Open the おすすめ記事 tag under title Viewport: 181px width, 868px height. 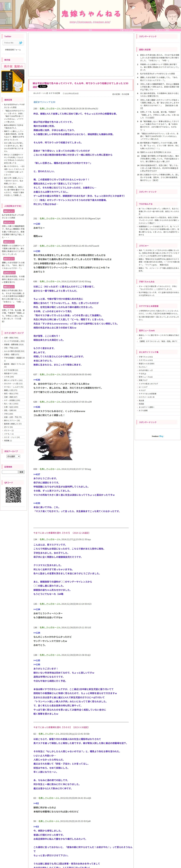click(54, 93)
